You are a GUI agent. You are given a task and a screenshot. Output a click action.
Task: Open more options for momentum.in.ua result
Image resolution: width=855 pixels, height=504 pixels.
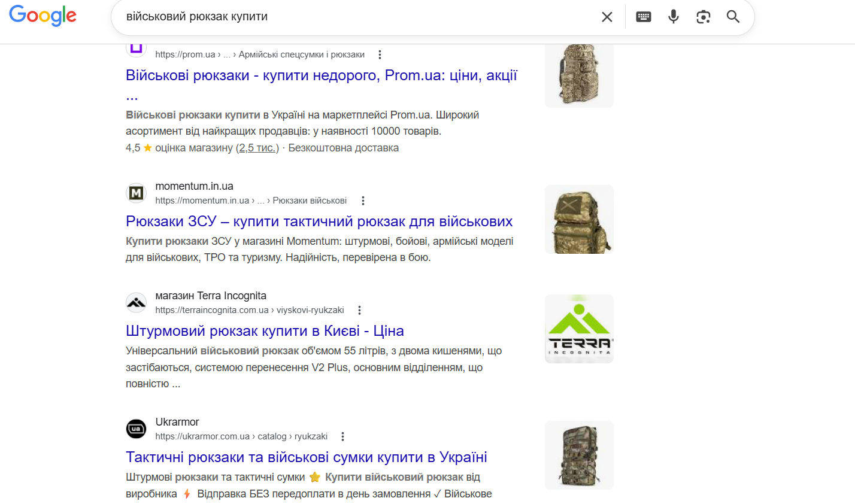click(x=363, y=201)
